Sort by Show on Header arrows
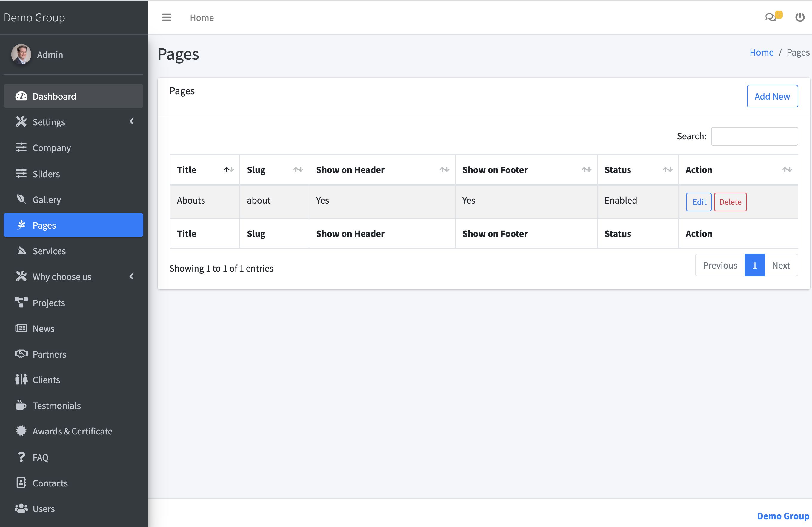The width and height of the screenshot is (812, 527). coord(445,169)
